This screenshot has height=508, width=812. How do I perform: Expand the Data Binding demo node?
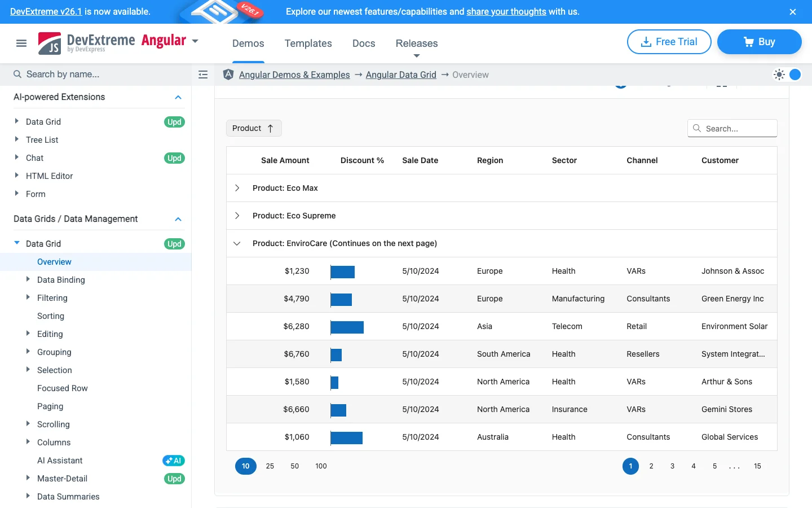click(28, 279)
